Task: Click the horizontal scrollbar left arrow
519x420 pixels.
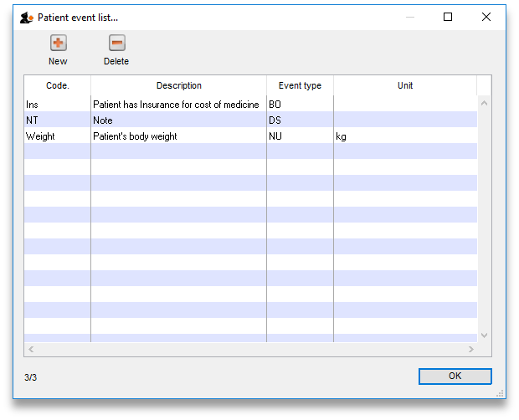Action: tap(31, 349)
